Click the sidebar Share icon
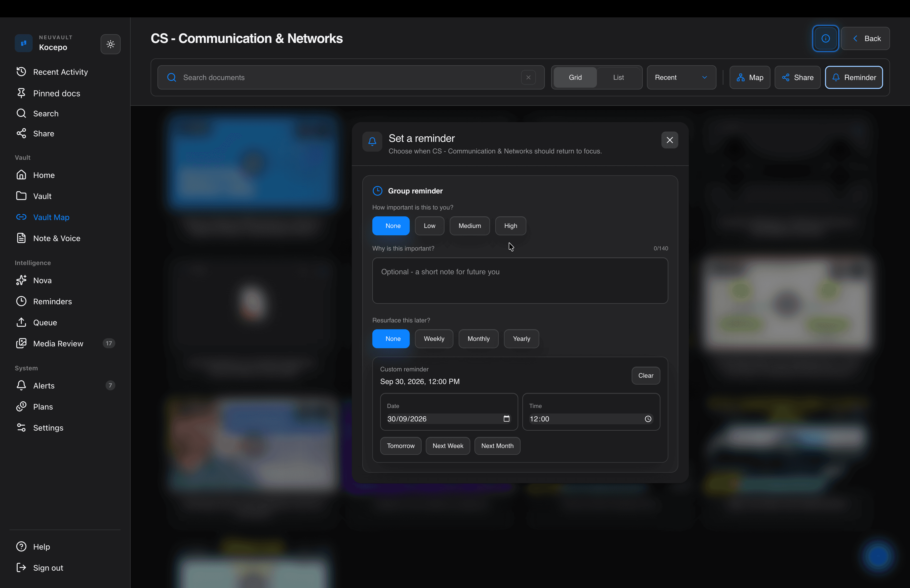 pos(21,133)
